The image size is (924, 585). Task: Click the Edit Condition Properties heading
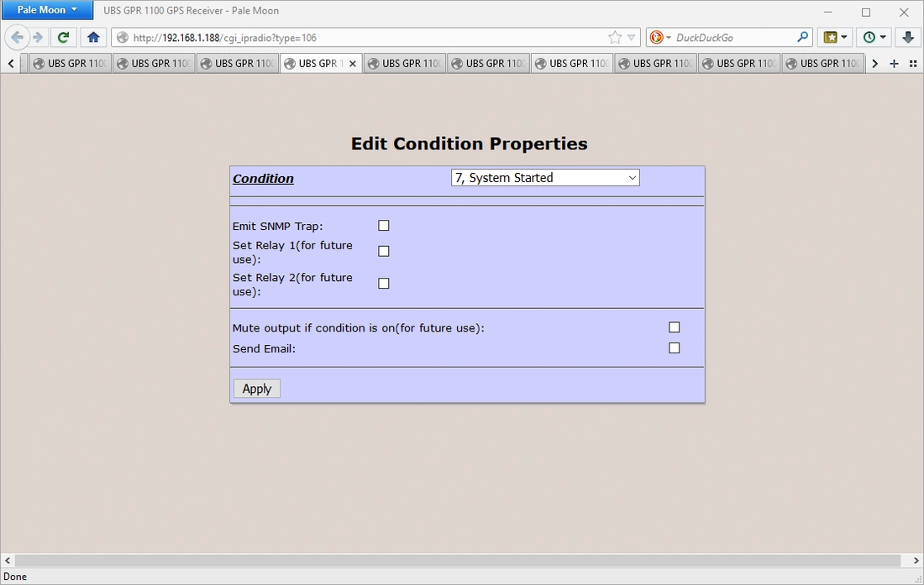[469, 144]
